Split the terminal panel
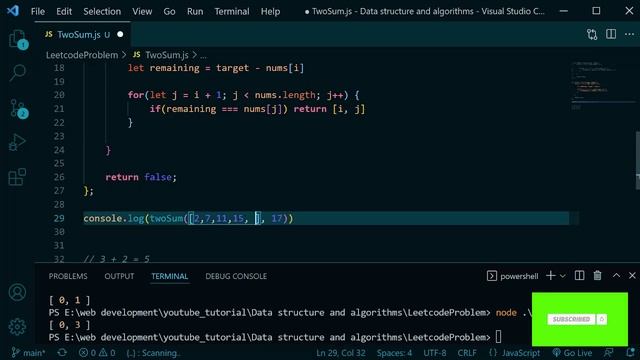This screenshot has height=360, width=640. (x=579, y=276)
